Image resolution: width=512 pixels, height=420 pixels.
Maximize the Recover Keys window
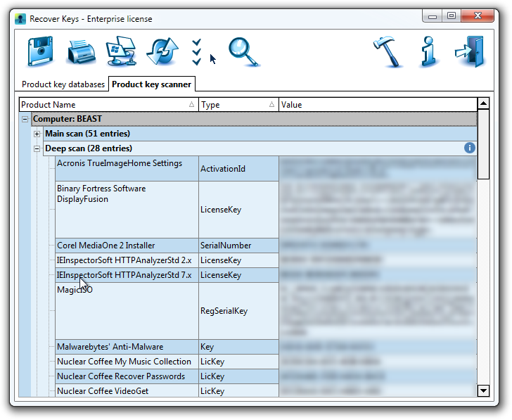point(452,15)
